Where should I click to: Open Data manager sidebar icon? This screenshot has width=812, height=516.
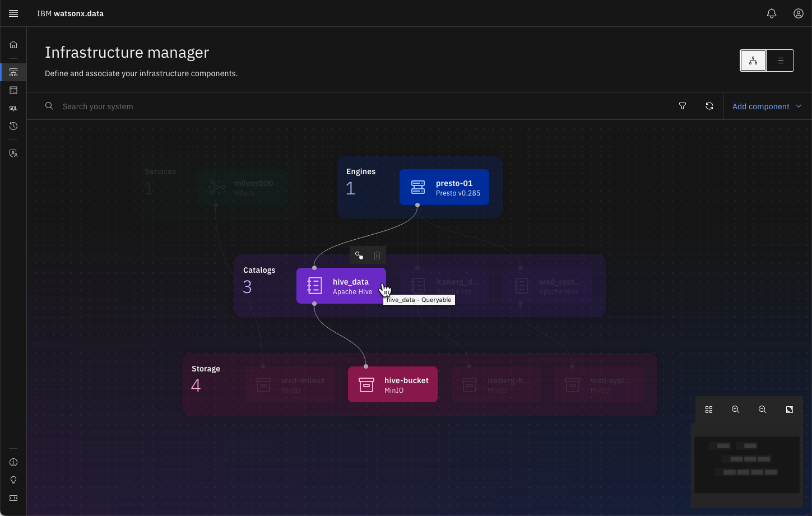point(13,90)
